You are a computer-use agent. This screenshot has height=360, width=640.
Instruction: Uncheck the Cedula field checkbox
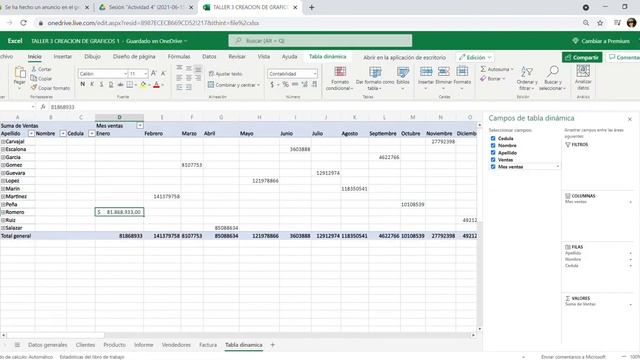coord(493,138)
